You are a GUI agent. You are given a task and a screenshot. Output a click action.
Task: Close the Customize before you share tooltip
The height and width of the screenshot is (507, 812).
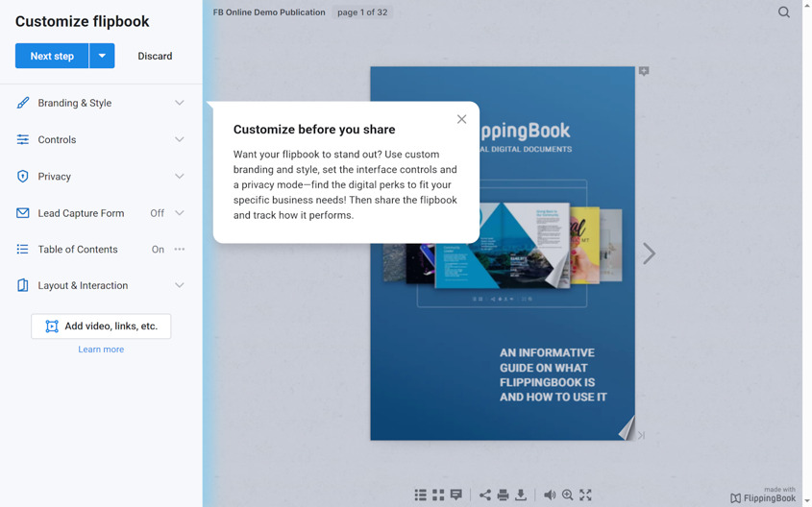point(461,119)
